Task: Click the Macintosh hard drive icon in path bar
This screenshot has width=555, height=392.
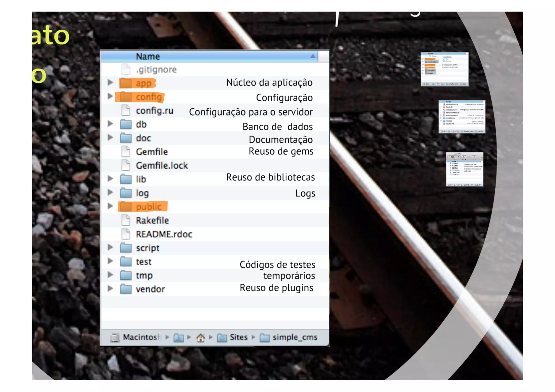Action: [x=115, y=337]
